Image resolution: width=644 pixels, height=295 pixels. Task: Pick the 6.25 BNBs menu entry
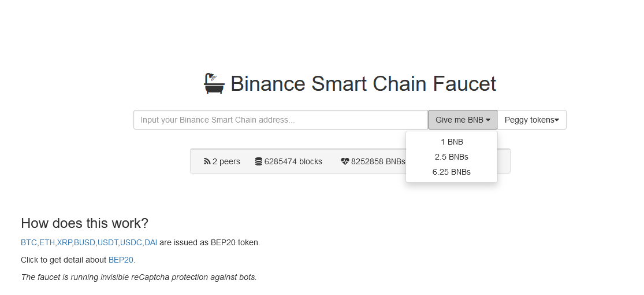click(452, 172)
